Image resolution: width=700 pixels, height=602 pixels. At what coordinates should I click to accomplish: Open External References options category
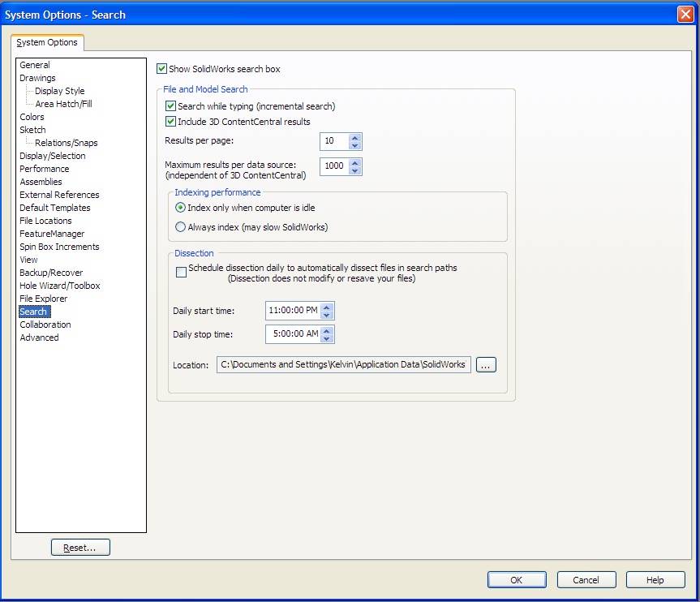pyautogui.click(x=59, y=195)
